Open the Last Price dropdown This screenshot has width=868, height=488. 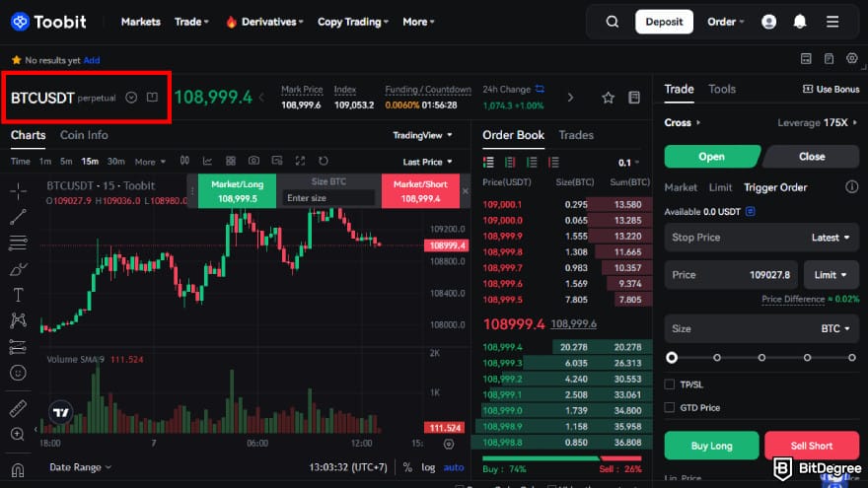427,162
